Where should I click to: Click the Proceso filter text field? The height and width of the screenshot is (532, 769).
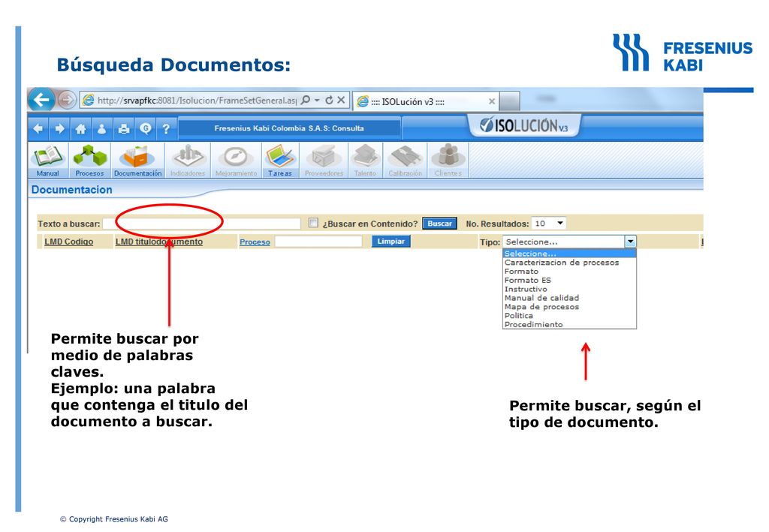318,242
